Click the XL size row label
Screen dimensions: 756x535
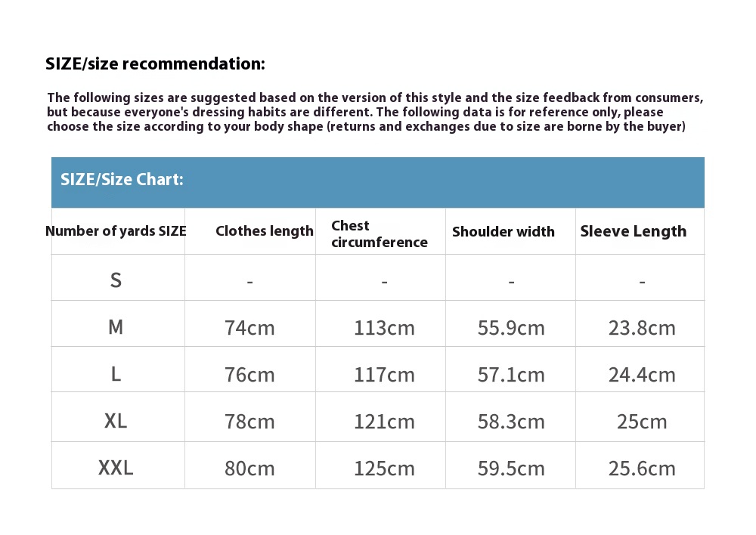(x=116, y=421)
